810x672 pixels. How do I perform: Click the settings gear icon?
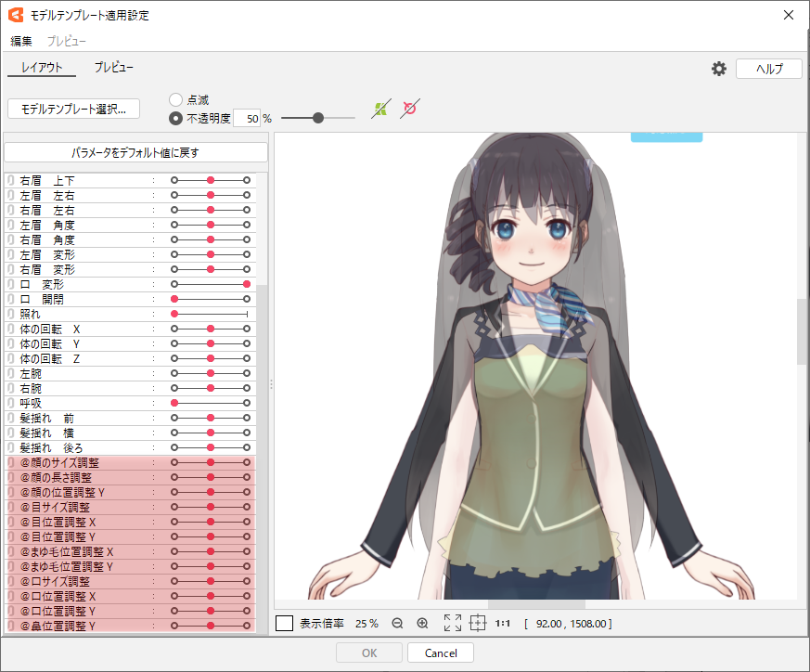[718, 69]
